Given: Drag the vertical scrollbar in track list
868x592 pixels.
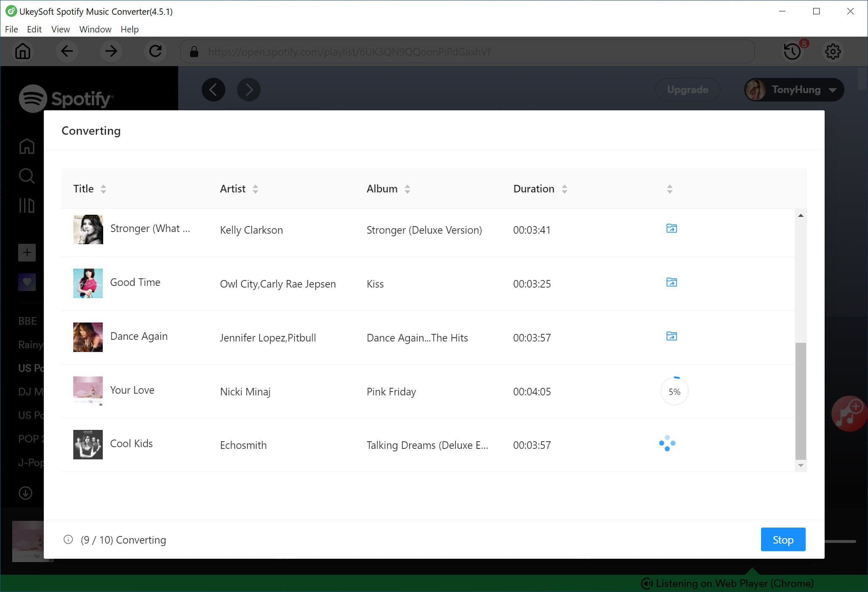Looking at the screenshot, I should click(x=801, y=402).
